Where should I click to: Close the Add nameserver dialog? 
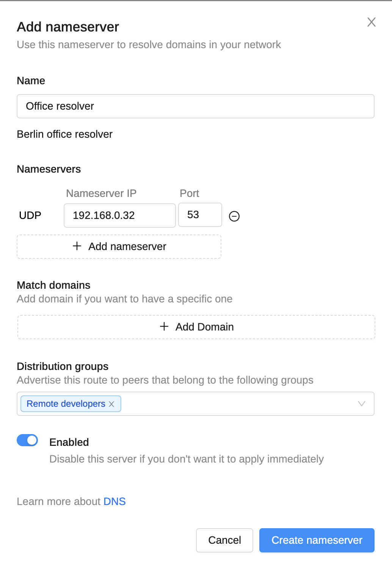click(x=371, y=22)
